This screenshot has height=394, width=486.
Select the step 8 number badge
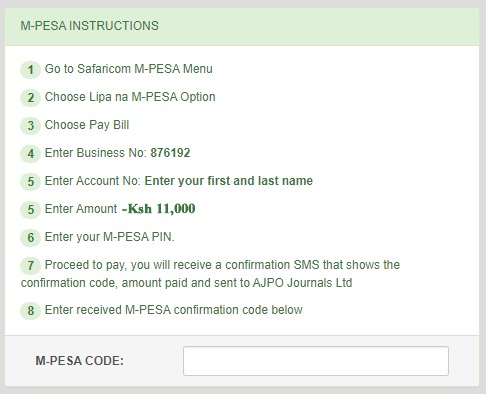(x=31, y=311)
